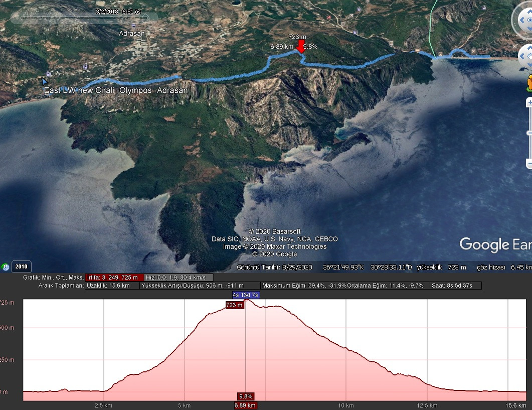Select the pan hand navigation control
532x410 pixels.
coord(529,56)
